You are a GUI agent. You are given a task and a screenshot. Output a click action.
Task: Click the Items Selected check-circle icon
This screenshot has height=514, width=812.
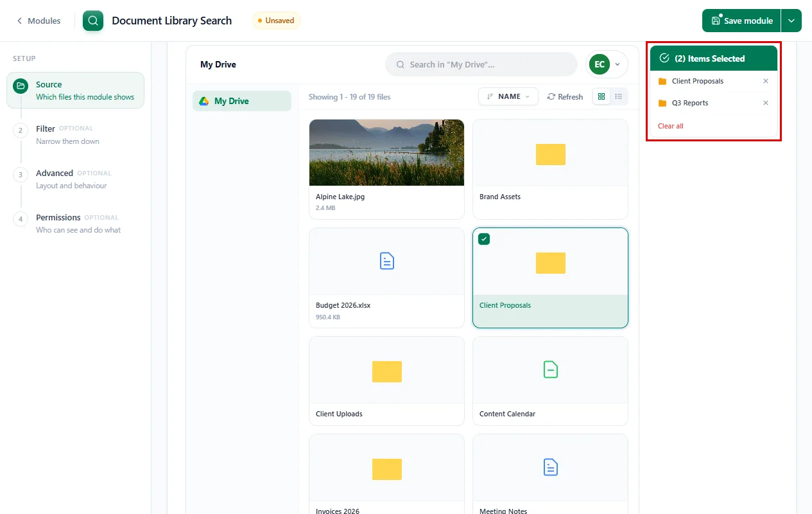(x=664, y=58)
